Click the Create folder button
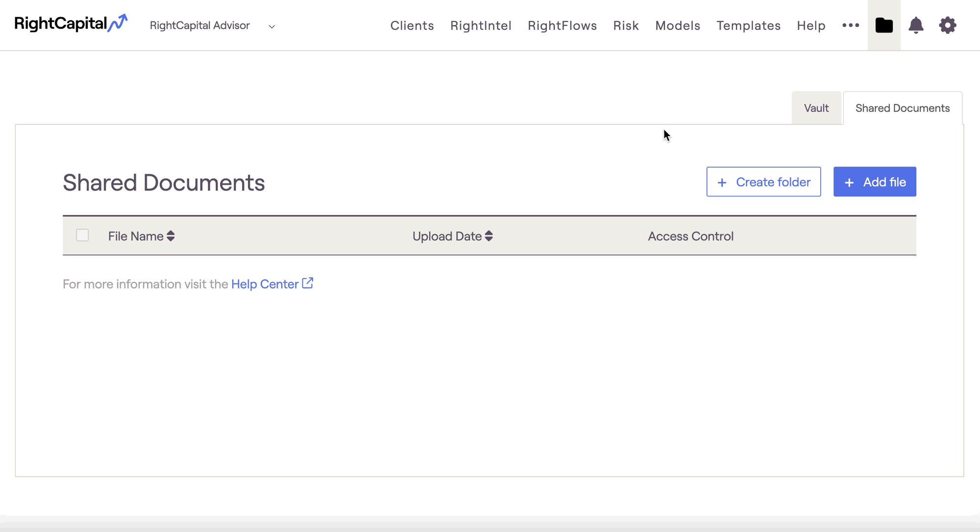The width and height of the screenshot is (980, 532). (763, 182)
